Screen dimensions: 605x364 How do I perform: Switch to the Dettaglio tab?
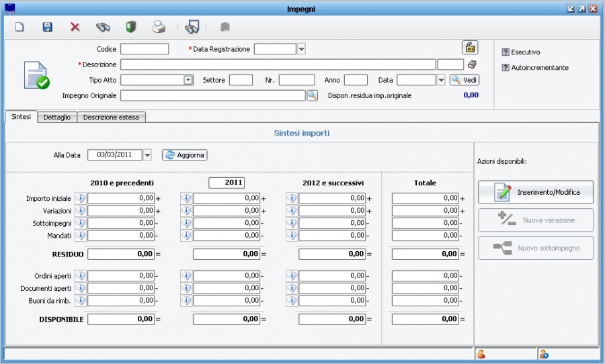click(57, 118)
